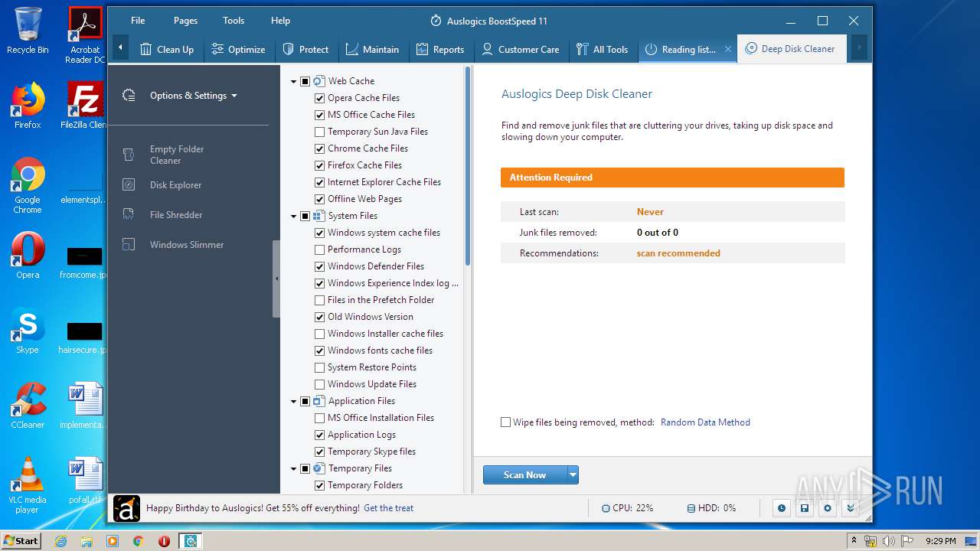Launch Disk Explorer from the sidebar icon
Viewport: 980px width, 551px height.
(x=129, y=184)
